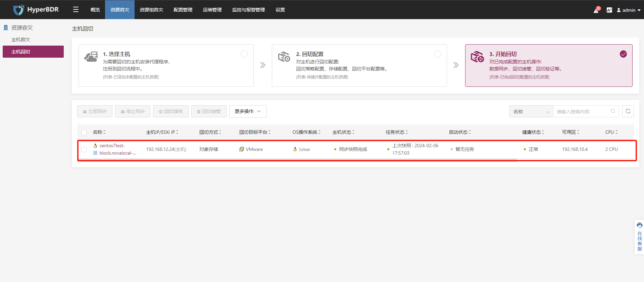
Task: Open the 监控与报警管理 menu
Action: click(x=249, y=10)
